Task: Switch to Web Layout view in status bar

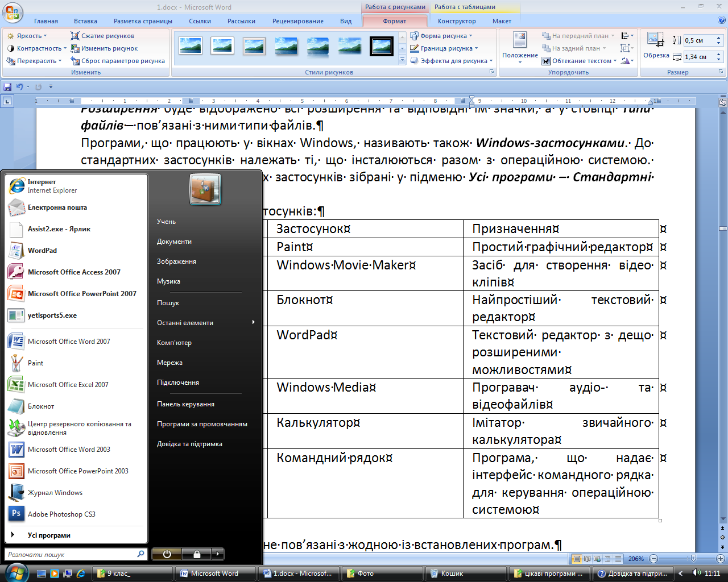Action: (597, 559)
